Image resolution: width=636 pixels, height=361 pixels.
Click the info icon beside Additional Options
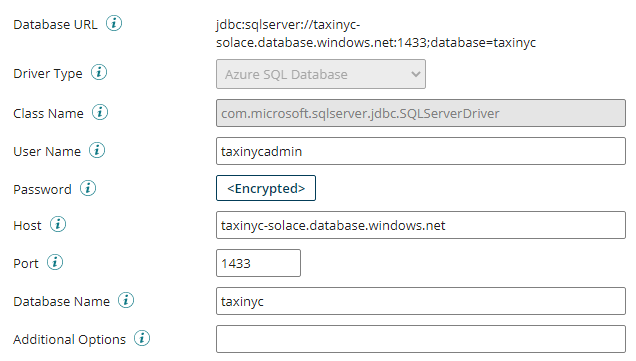pyautogui.click(x=142, y=338)
